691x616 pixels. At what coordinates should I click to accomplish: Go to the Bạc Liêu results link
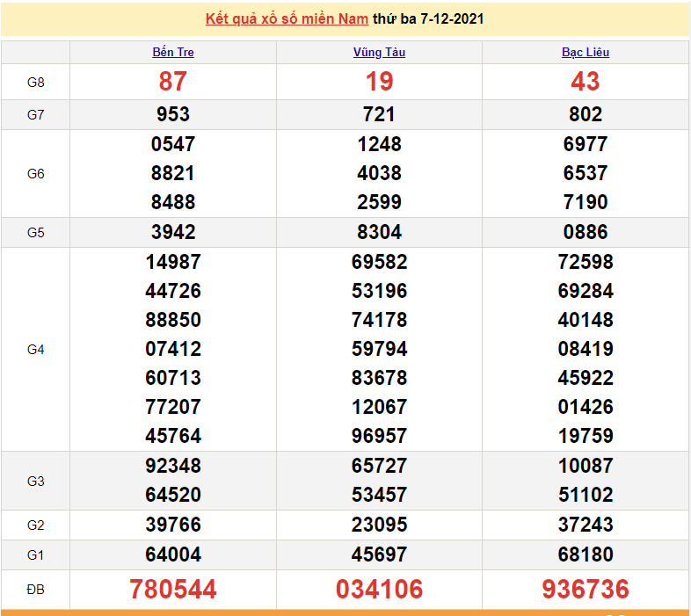(586, 53)
